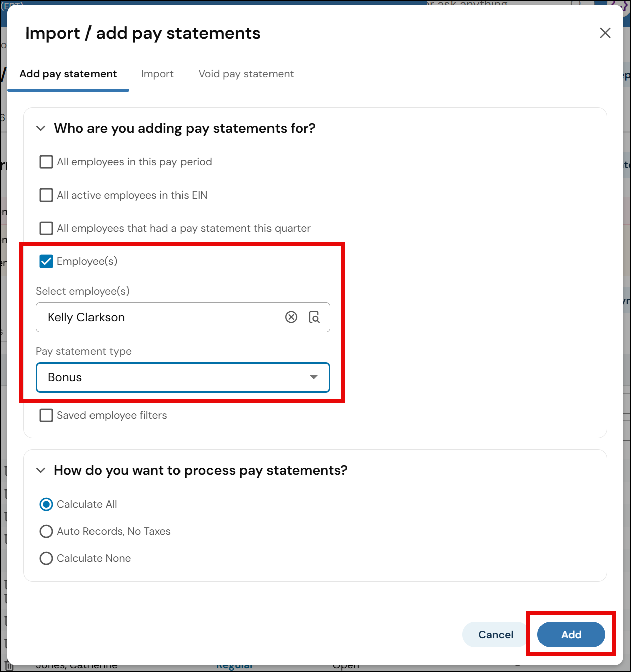This screenshot has width=631, height=672.
Task: Go to the Add pay statement tab
Action: [68, 74]
